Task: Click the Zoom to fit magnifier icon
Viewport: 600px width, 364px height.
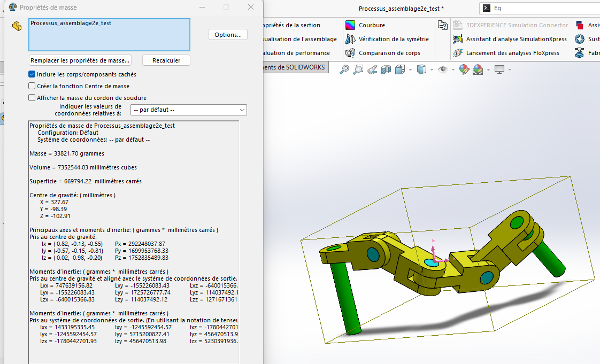Action: tap(344, 69)
